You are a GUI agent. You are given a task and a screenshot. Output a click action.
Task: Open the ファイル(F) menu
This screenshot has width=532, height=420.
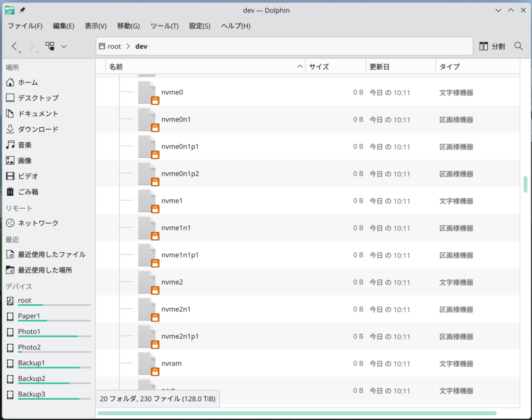(x=25, y=26)
